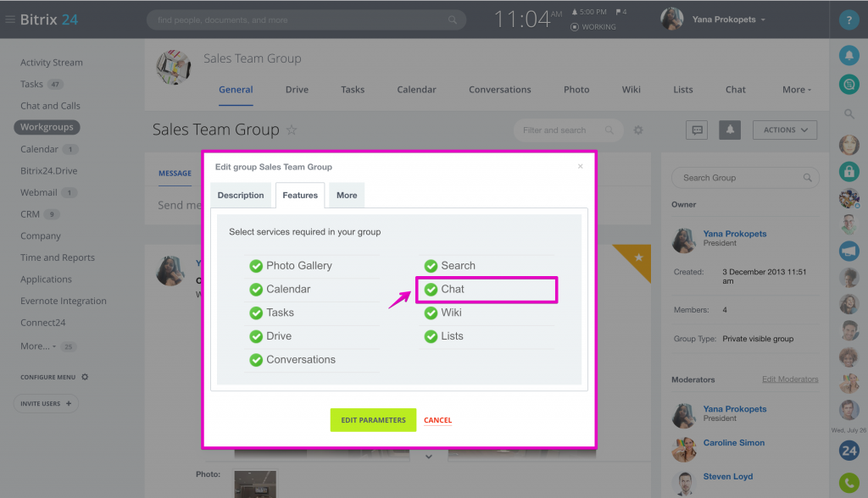Click the Configure Menu gear icon
The width and height of the screenshot is (868, 498).
pyautogui.click(x=85, y=377)
